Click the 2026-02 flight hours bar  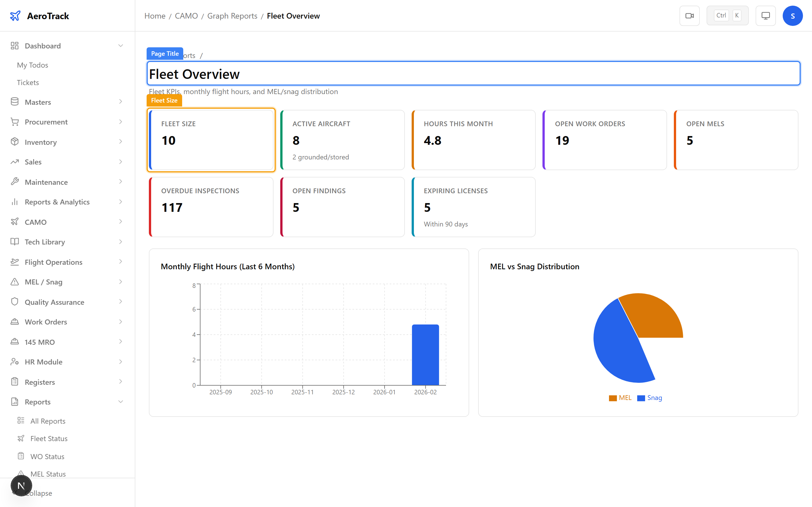[x=425, y=355]
